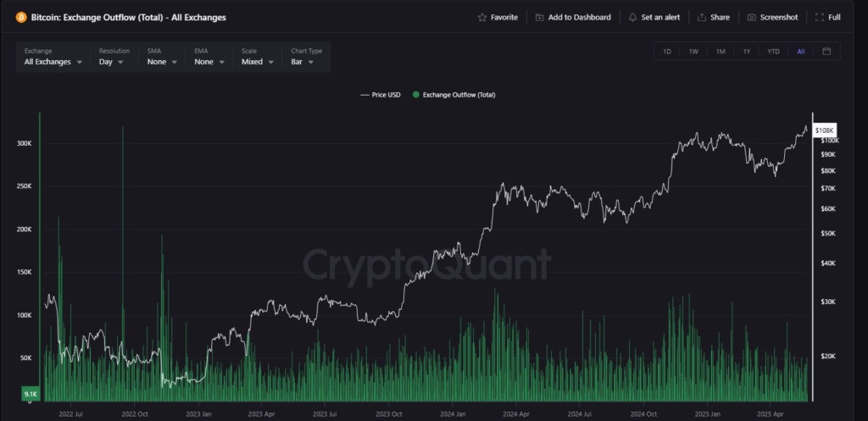Click the 2024 Apr date label
868x421 pixels.
tap(516, 413)
